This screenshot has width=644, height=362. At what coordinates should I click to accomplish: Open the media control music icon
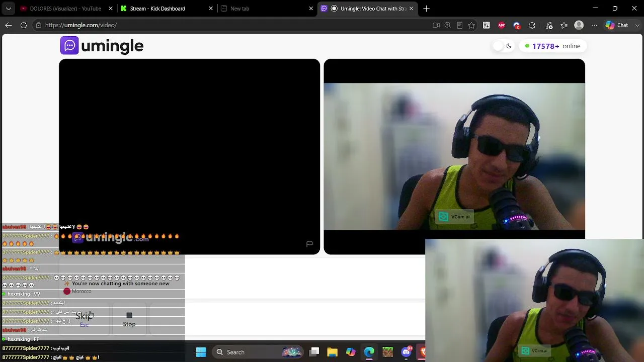tap(549, 25)
